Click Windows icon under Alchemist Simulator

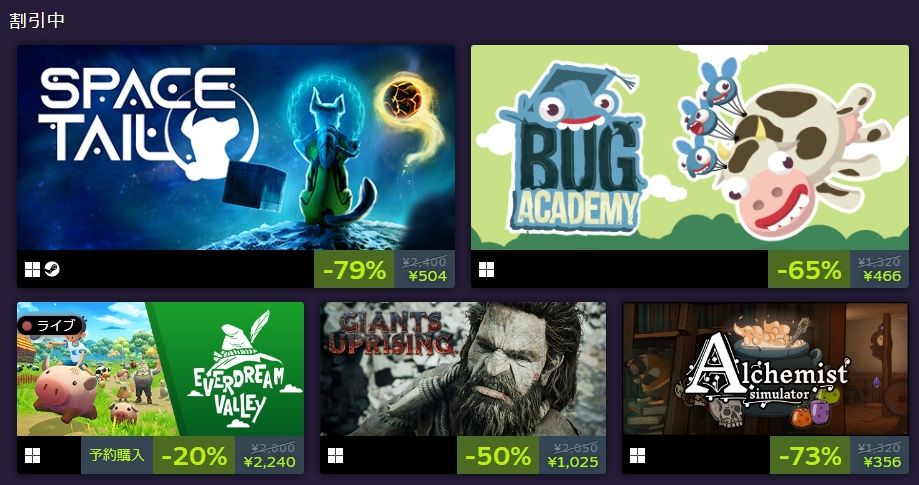pyautogui.click(x=638, y=455)
